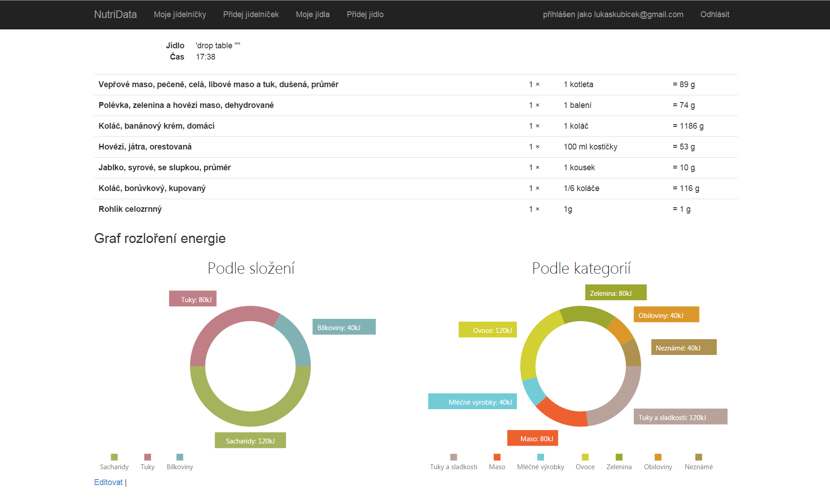Click the Maso legend color square
The height and width of the screenshot is (504, 830).
pos(497,457)
